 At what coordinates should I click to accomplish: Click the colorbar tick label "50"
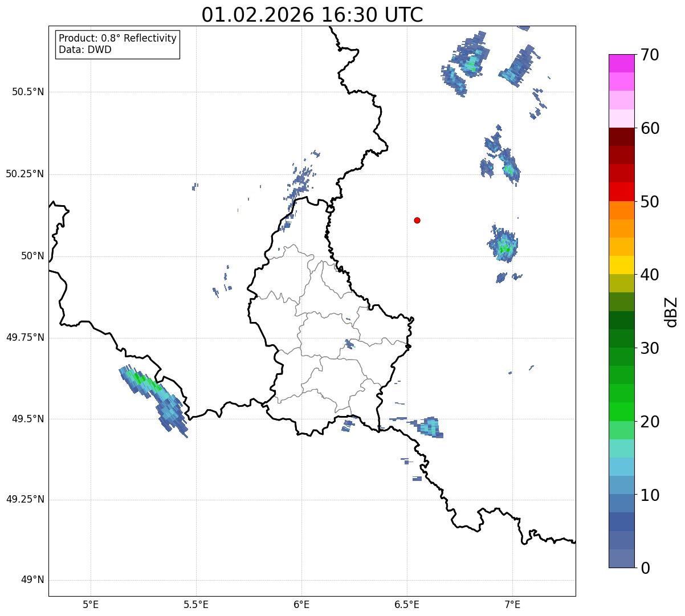tap(650, 202)
